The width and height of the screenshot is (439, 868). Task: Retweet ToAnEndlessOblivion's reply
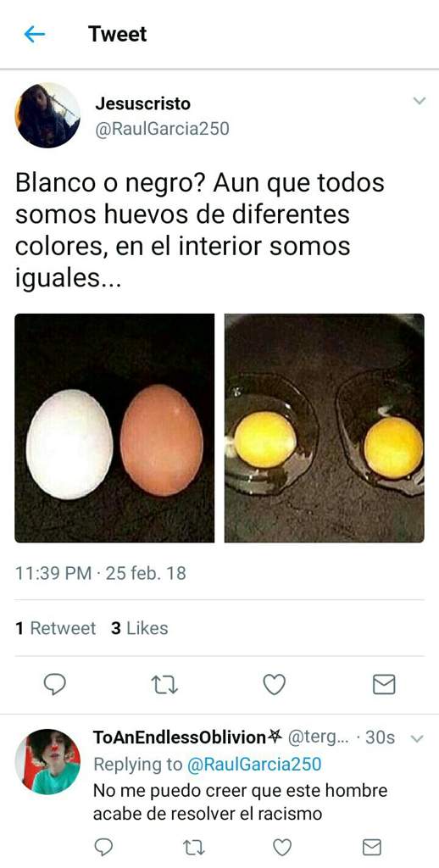pyautogui.click(x=193, y=848)
